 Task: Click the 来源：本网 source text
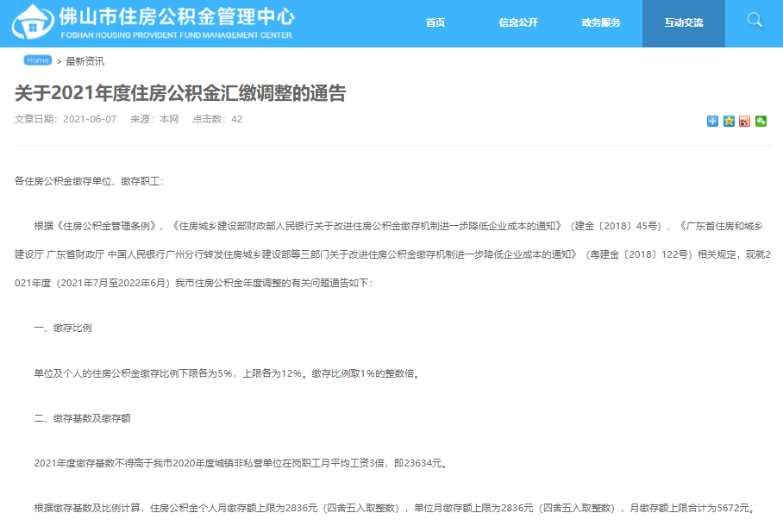(154, 119)
